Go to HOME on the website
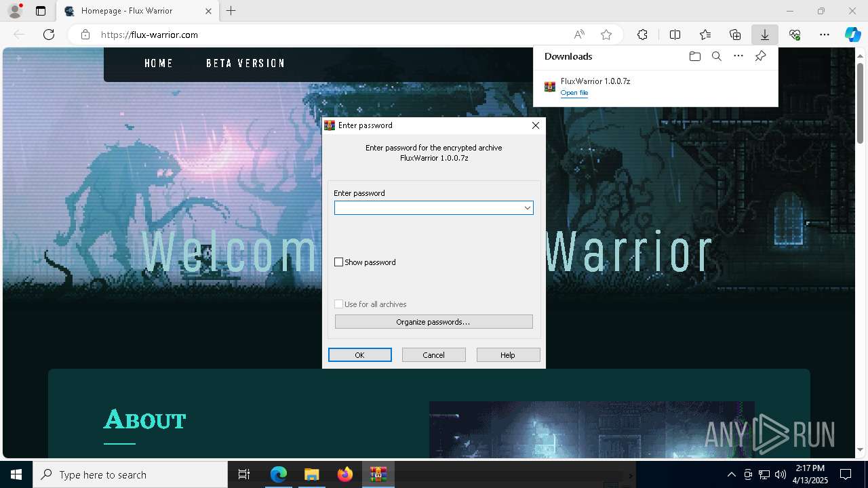This screenshot has height=488, width=868. coord(159,63)
